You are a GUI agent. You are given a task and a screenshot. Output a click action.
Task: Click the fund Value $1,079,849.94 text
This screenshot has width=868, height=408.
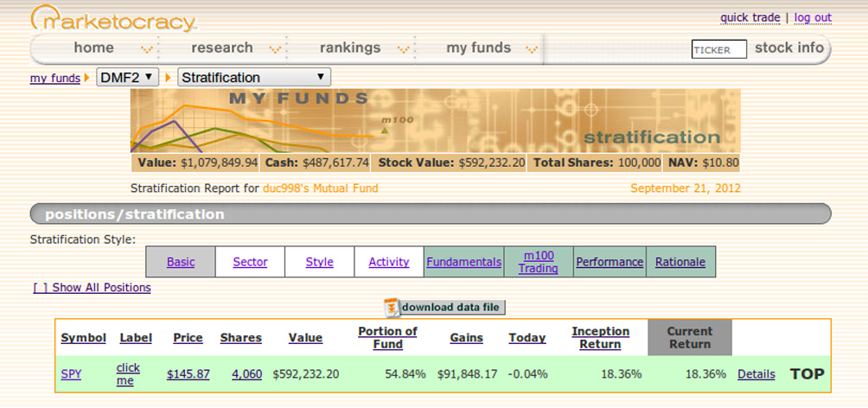pyautogui.click(x=198, y=163)
